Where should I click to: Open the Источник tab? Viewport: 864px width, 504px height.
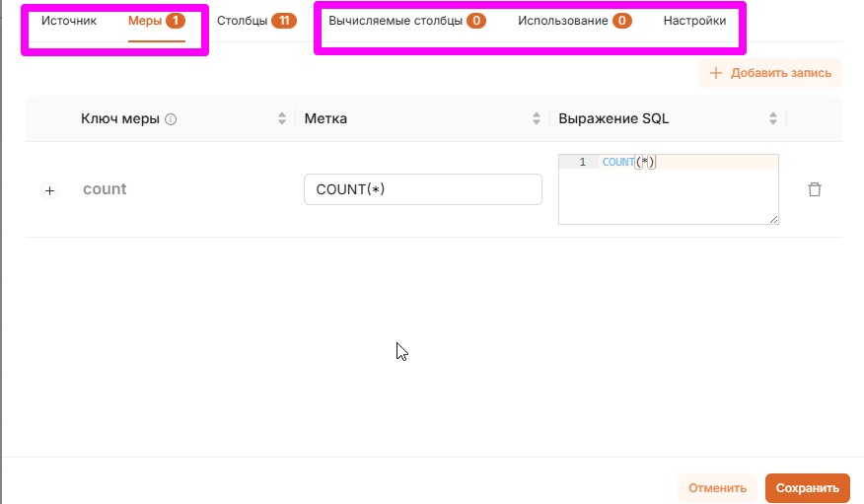[69, 21]
